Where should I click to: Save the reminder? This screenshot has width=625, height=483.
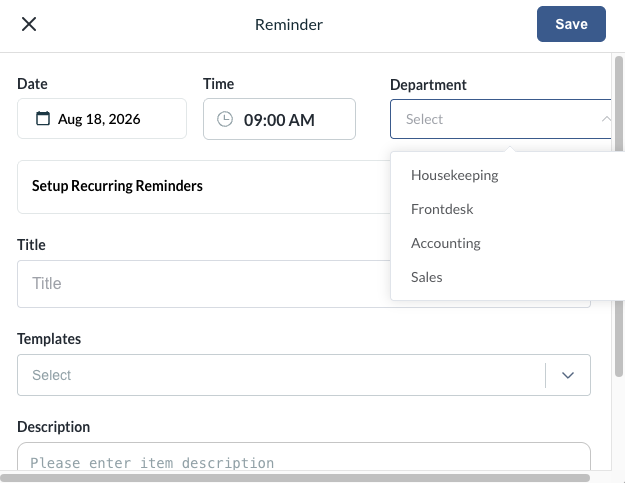tap(571, 24)
